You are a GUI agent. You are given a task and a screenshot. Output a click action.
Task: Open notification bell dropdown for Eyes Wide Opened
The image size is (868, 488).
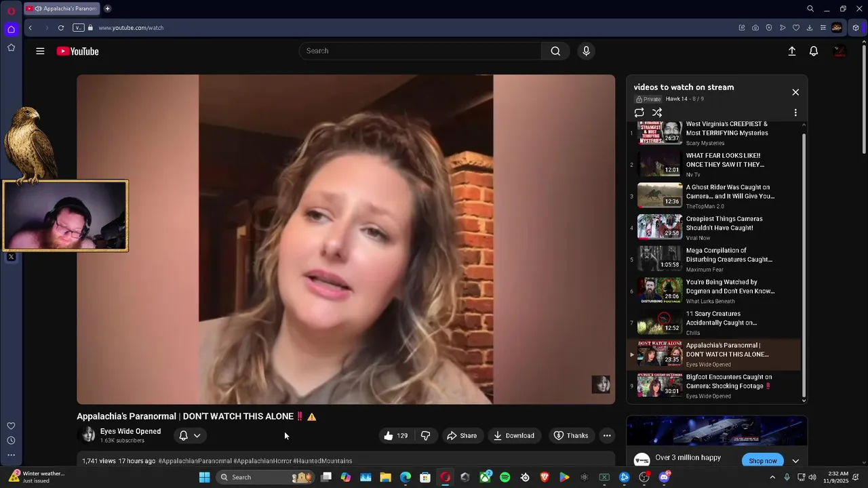(189, 436)
